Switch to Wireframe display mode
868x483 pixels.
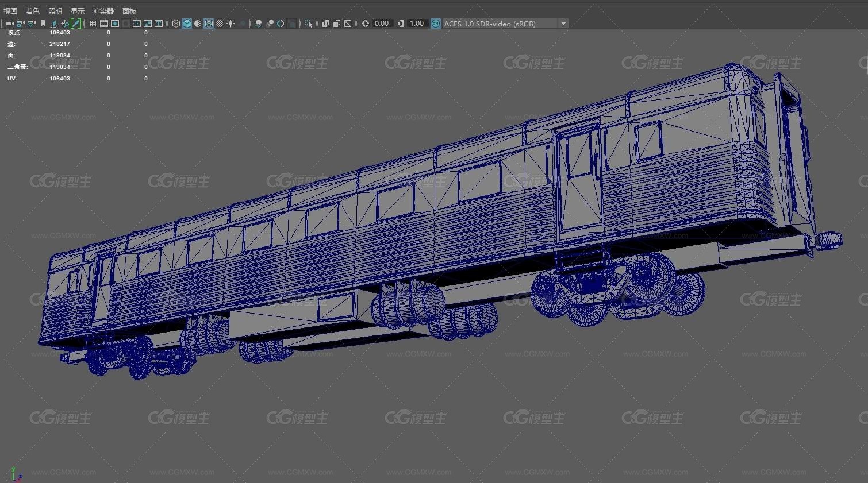click(x=176, y=24)
